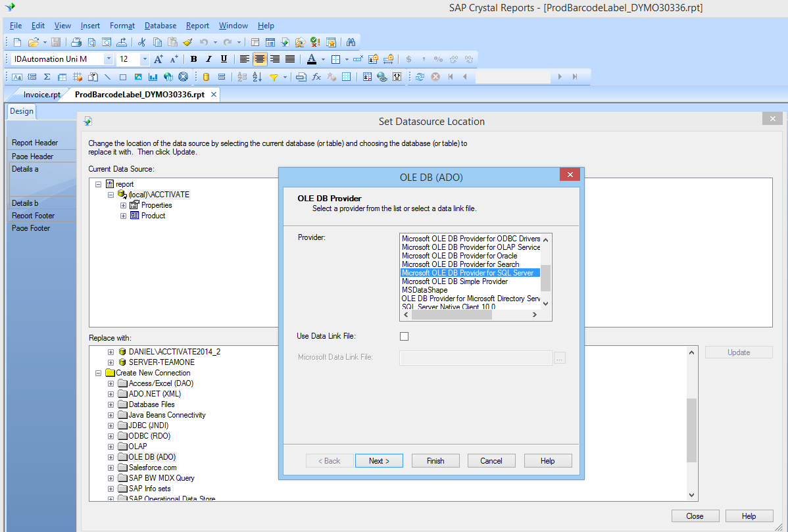
Task: Open the File menu
Action: coord(16,26)
